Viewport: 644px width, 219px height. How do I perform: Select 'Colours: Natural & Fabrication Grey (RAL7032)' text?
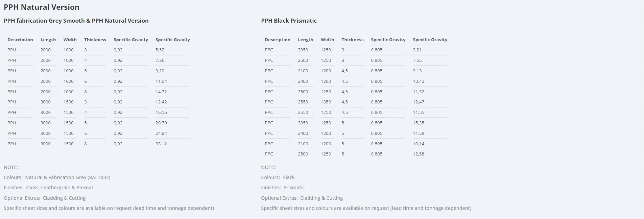point(57,177)
